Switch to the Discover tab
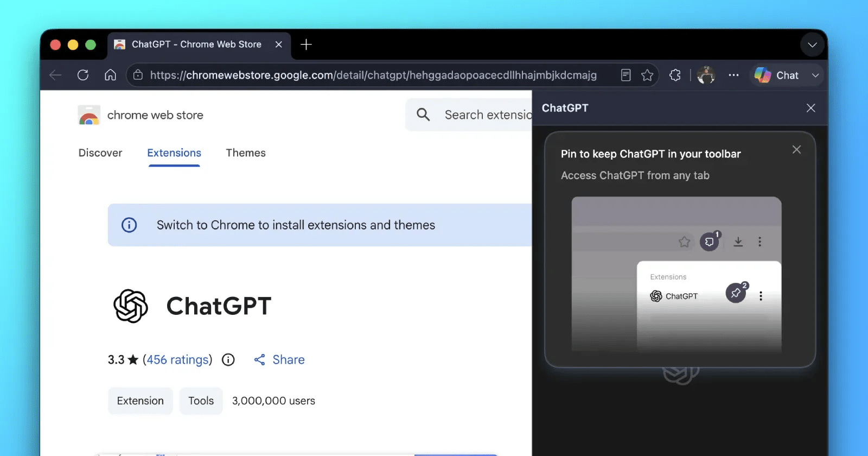 pyautogui.click(x=100, y=153)
